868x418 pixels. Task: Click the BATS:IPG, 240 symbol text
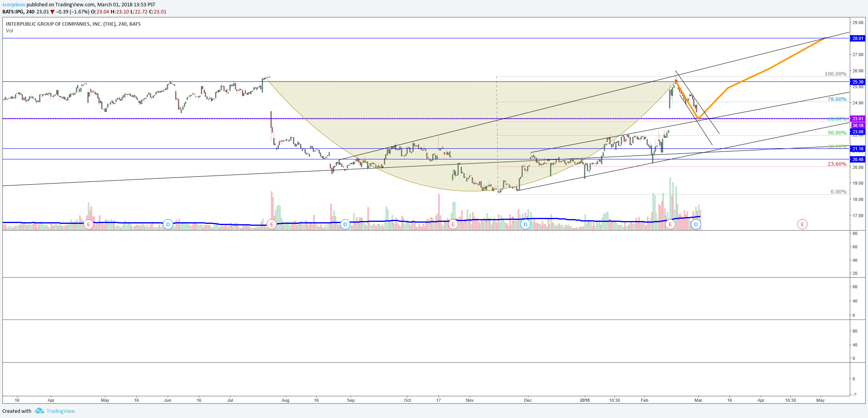point(18,12)
